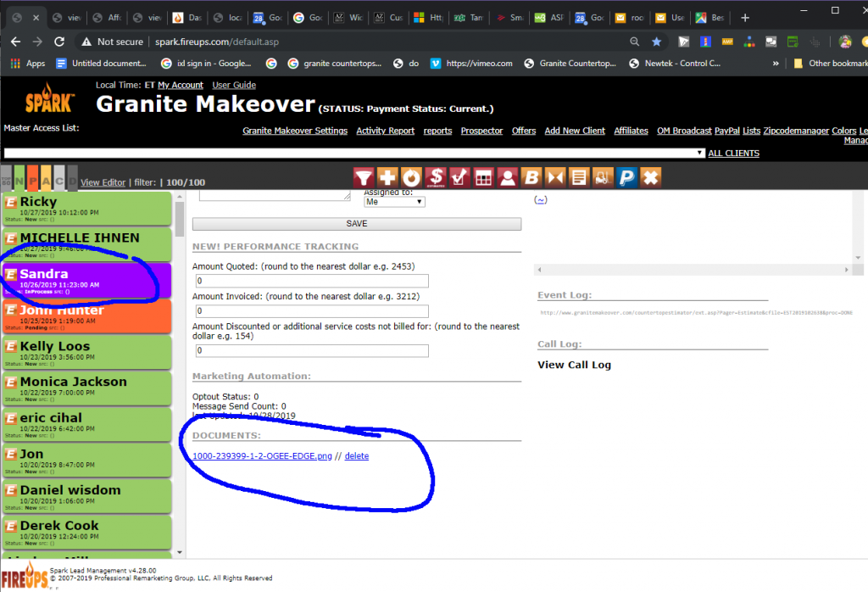Open the Prospector menu link
The width and height of the screenshot is (868, 592).
click(481, 131)
